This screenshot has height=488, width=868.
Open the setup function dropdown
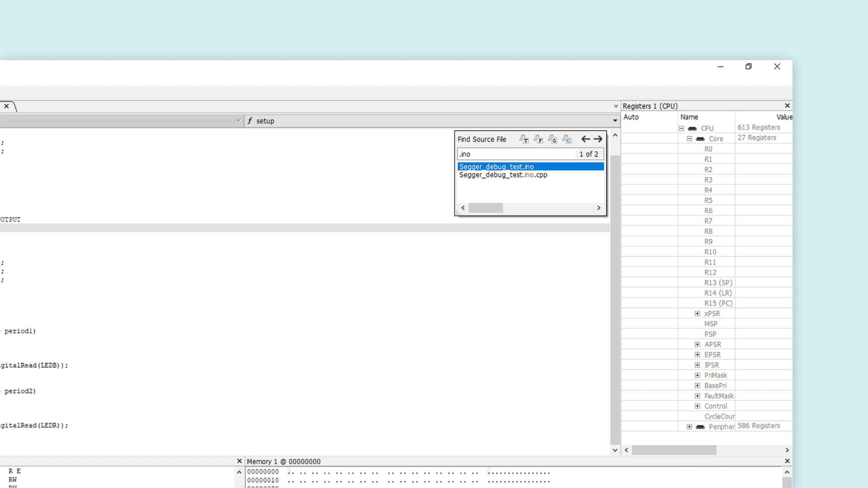coord(615,121)
